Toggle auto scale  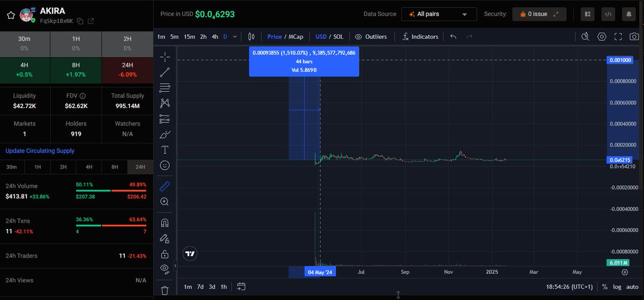pyautogui.click(x=632, y=287)
